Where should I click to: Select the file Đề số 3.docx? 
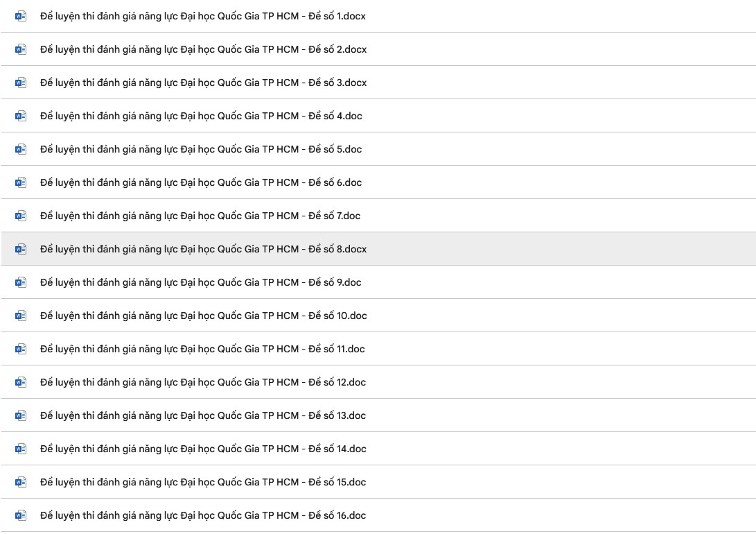coord(378,83)
